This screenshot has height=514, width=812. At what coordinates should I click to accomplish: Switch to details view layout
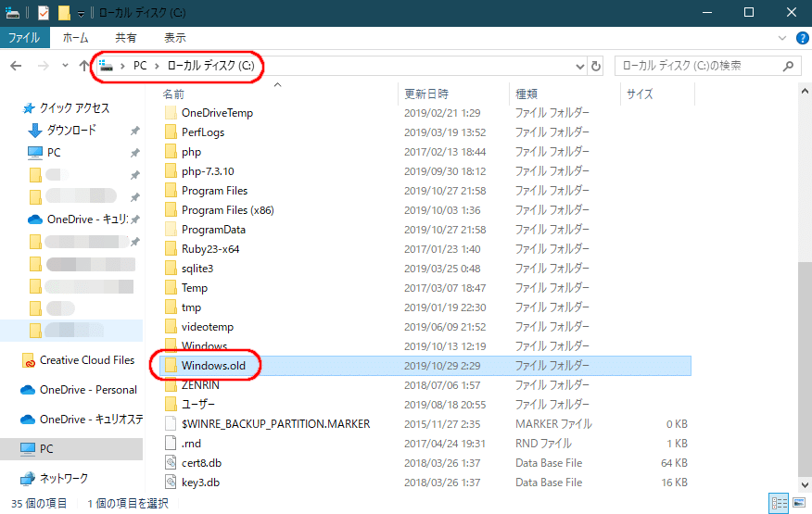[779, 503]
